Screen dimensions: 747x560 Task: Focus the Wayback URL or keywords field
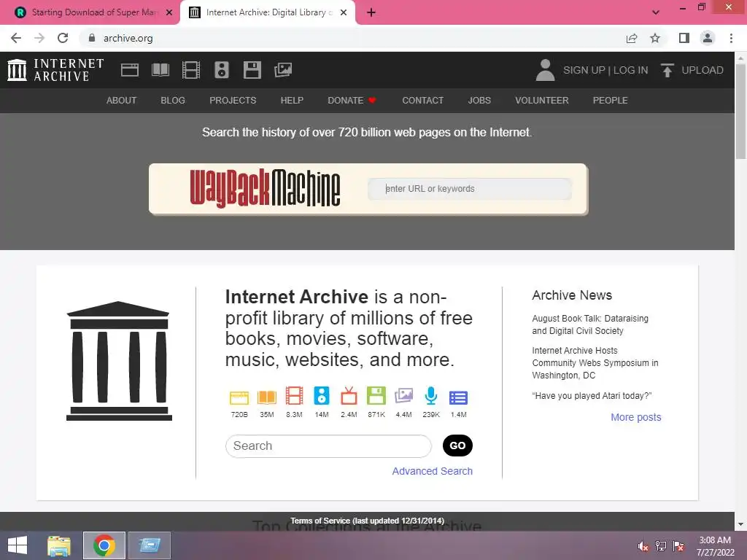pos(470,189)
